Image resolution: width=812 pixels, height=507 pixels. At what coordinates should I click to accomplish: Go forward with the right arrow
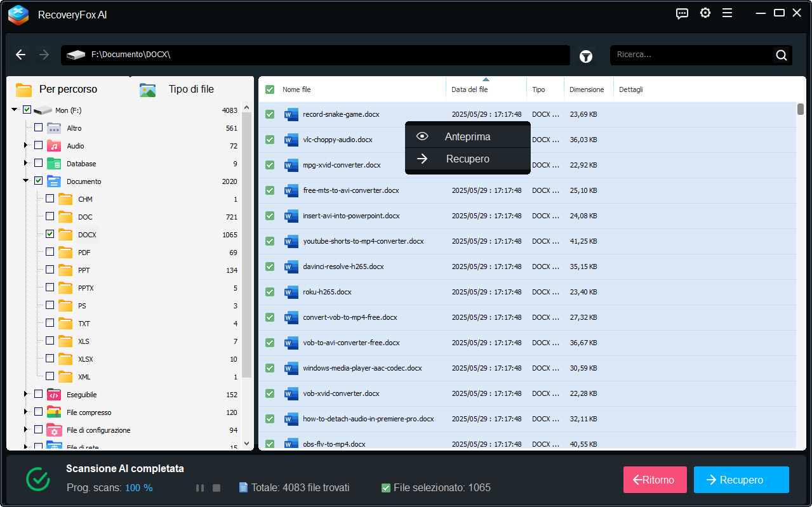(44, 55)
